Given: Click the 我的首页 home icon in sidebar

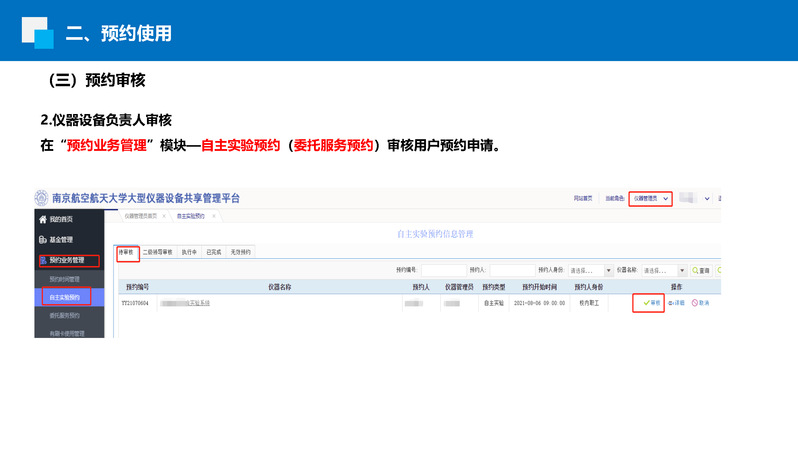Looking at the screenshot, I should pyautogui.click(x=42, y=219).
